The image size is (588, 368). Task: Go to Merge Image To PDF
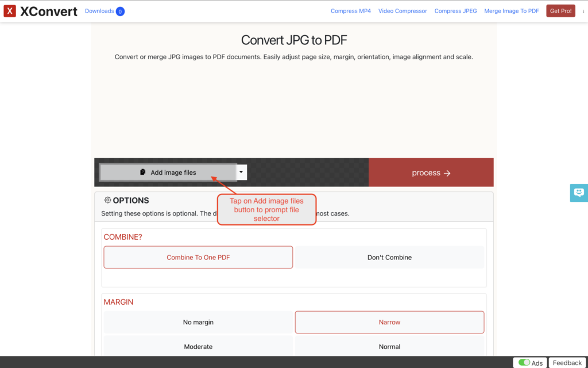(x=511, y=11)
